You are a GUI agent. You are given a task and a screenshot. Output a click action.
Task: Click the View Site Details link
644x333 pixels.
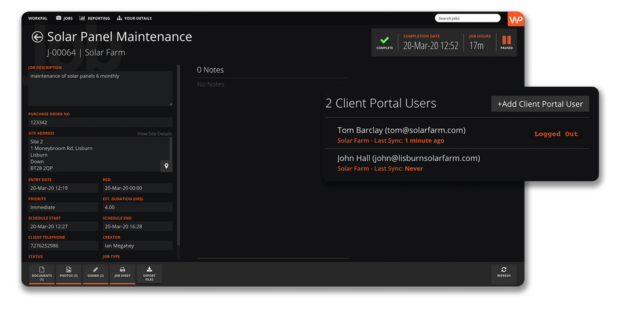(155, 134)
